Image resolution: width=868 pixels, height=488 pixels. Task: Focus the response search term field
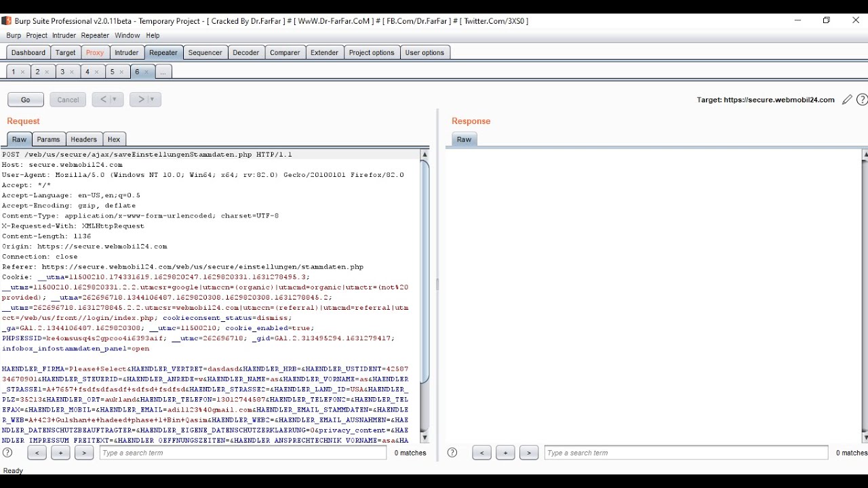(686, 453)
